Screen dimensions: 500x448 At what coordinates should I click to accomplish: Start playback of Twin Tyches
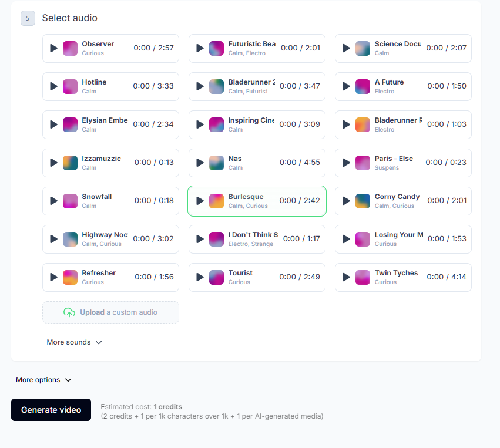click(346, 277)
